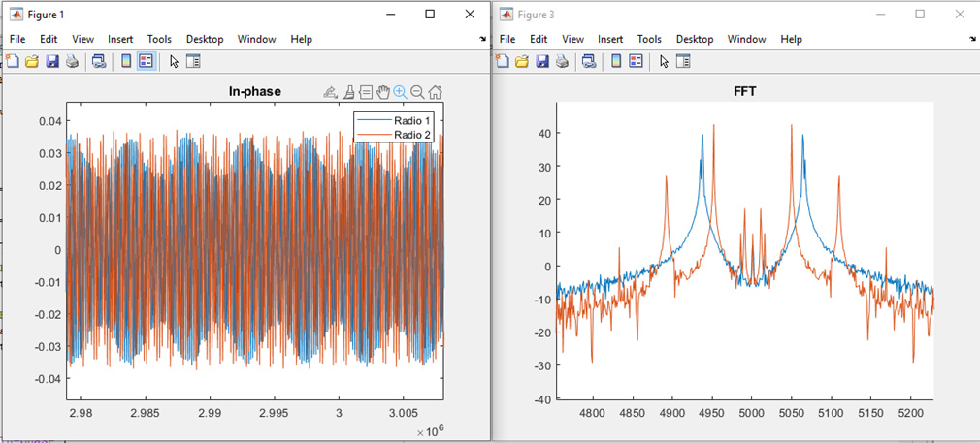Open Insert menu in Figure 3

[x=610, y=39]
